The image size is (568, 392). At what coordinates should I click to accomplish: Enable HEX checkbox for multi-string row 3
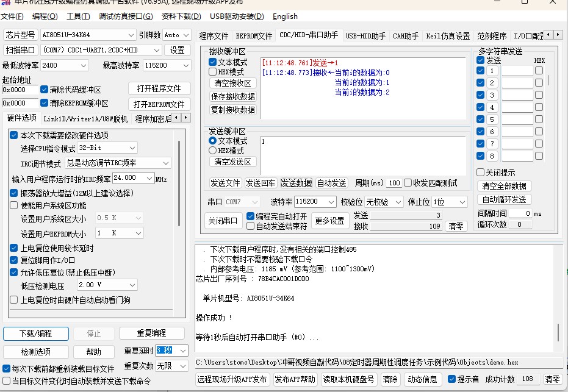point(539,95)
